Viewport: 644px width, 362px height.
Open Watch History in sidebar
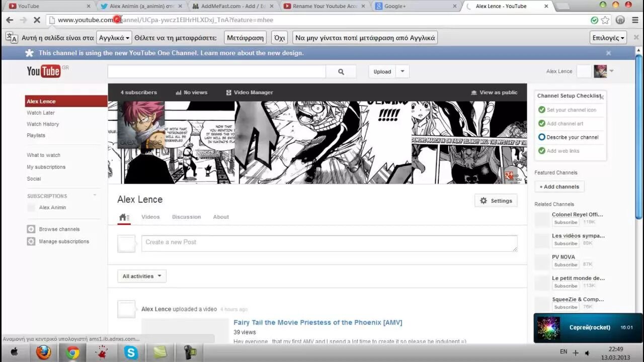[43, 124]
